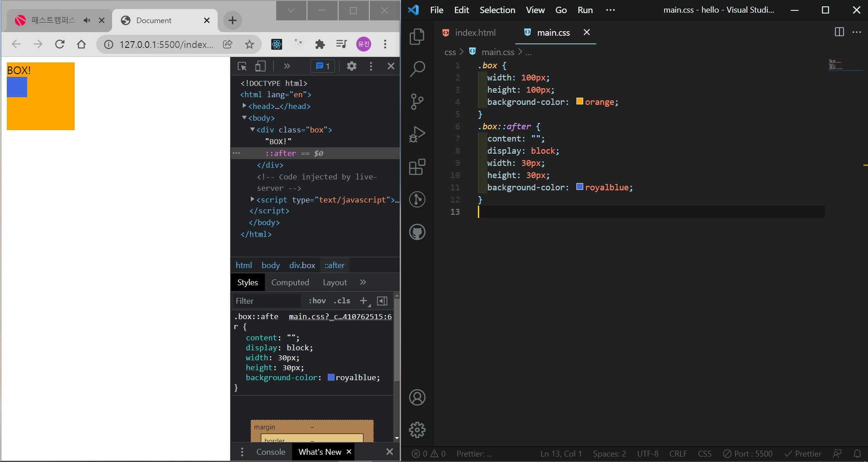Open orange color swatch in editor
868x462 pixels.
[580, 101]
